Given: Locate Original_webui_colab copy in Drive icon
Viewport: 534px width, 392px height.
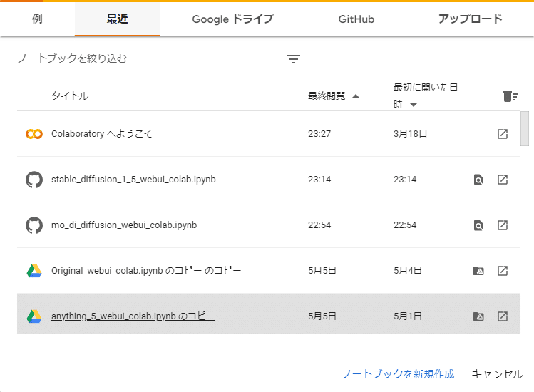Looking at the screenshot, I should tap(478, 271).
